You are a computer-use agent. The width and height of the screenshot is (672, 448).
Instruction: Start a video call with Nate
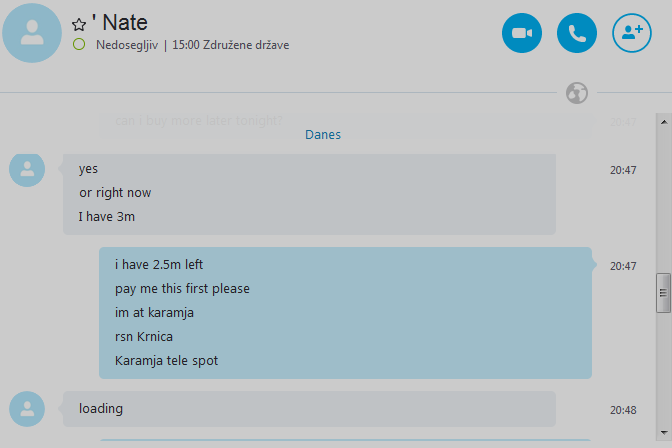point(521,33)
